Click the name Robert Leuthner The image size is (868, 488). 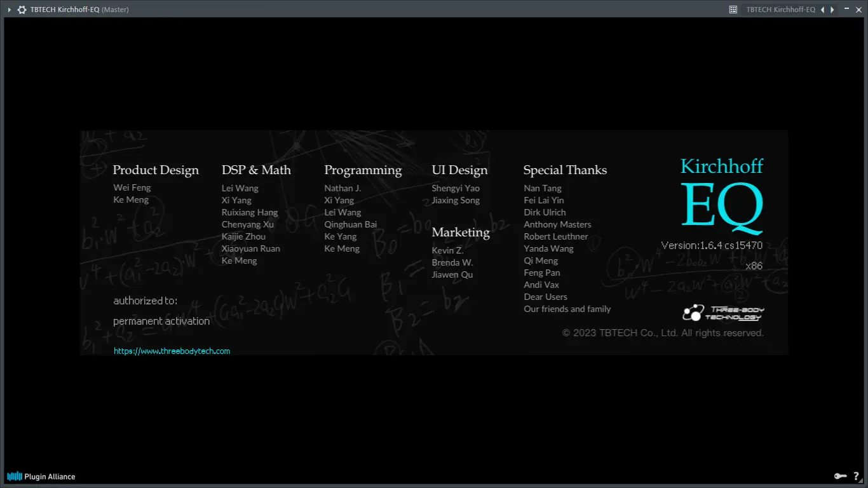(556, 236)
